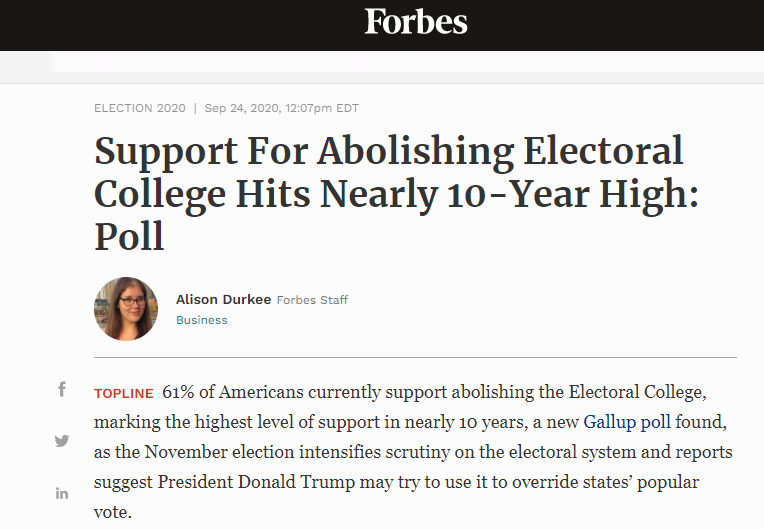Click the word "Poll" in headline

click(x=129, y=237)
